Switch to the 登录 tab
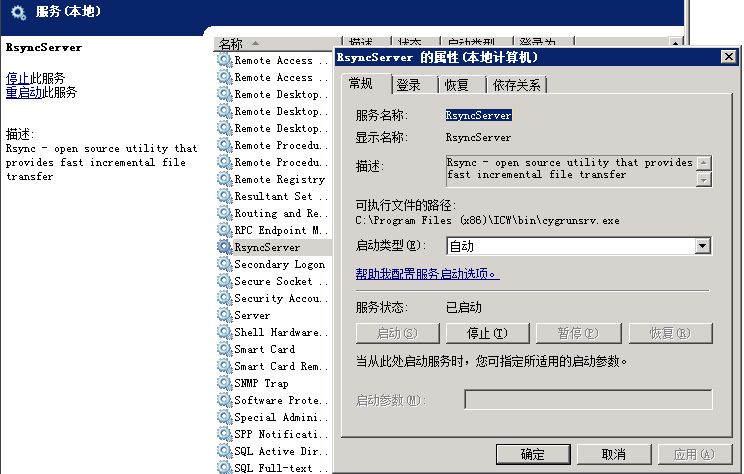 414,85
